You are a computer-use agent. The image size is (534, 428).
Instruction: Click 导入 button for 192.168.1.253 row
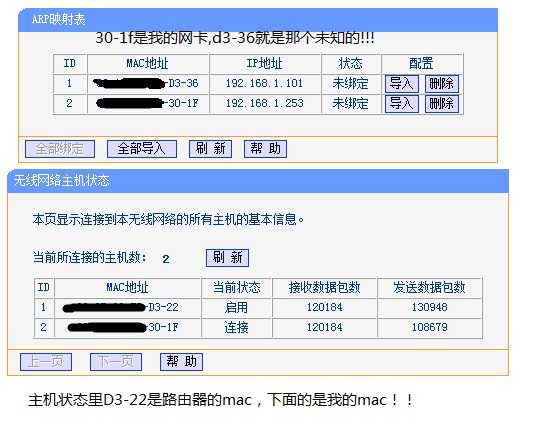pos(402,104)
